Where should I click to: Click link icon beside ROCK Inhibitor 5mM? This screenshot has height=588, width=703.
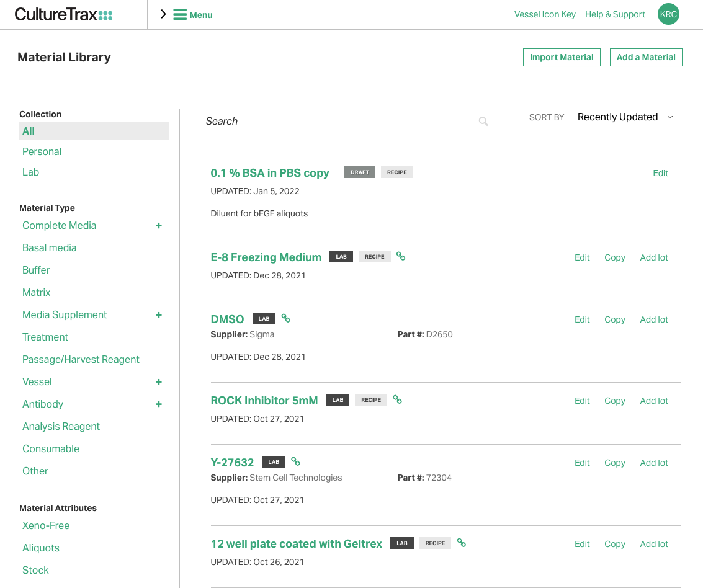[398, 399]
